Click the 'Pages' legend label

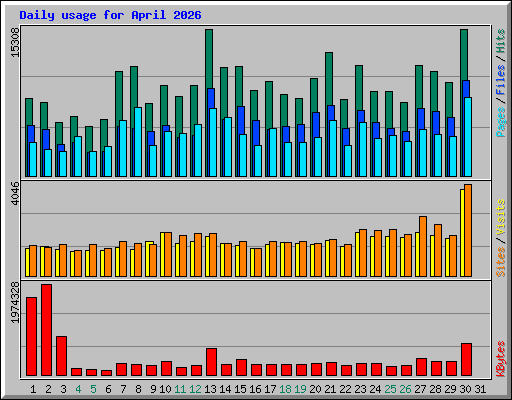[x=501, y=122]
